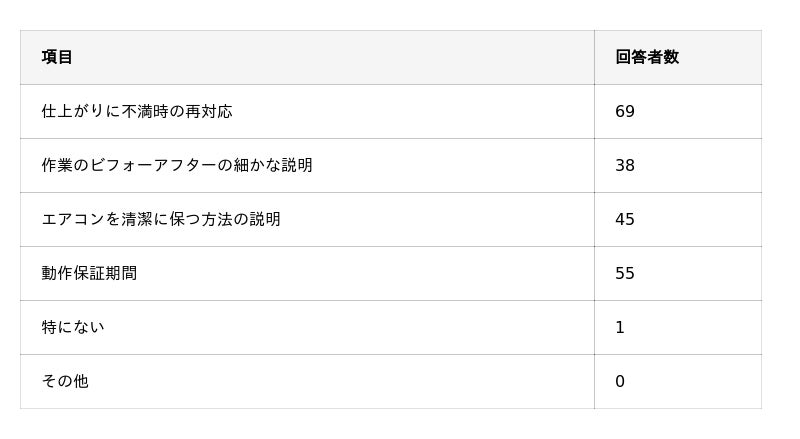Screen dimensions: 800x439
Task: Select the 回答者数 column header
Action: coord(646,57)
